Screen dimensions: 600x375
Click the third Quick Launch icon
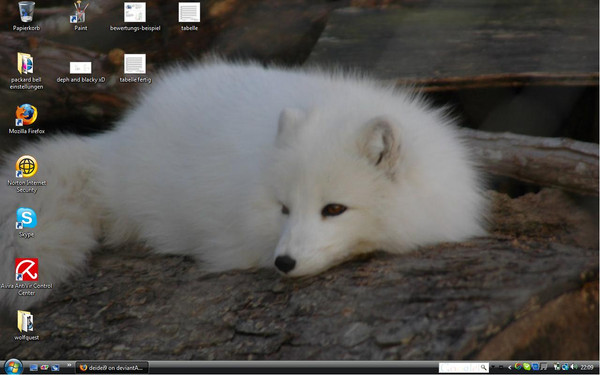pyautogui.click(x=55, y=368)
